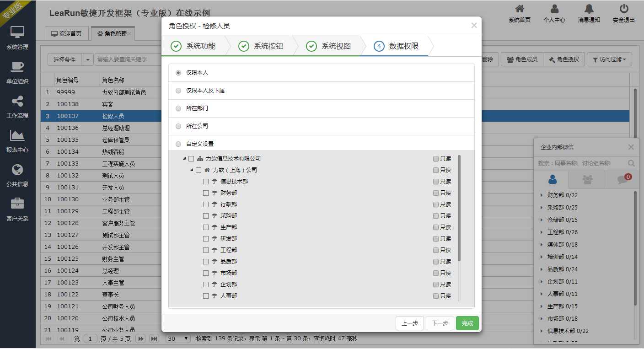Go to 系统首页 home icon

point(520,9)
